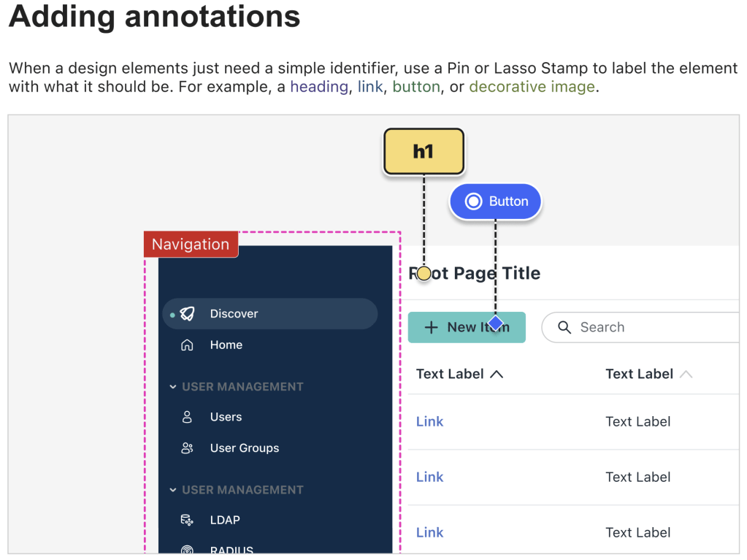Click the yellow h1 annotation stamp
Image resolution: width=747 pixels, height=560 pixels.
pyautogui.click(x=424, y=152)
